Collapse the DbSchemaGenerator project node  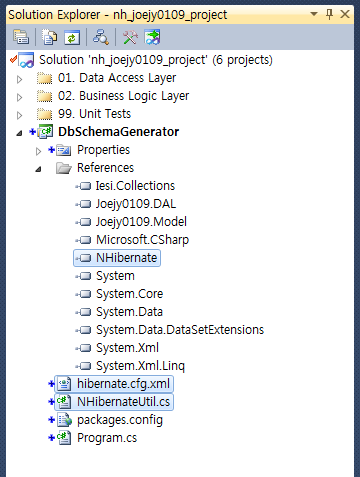point(19,133)
